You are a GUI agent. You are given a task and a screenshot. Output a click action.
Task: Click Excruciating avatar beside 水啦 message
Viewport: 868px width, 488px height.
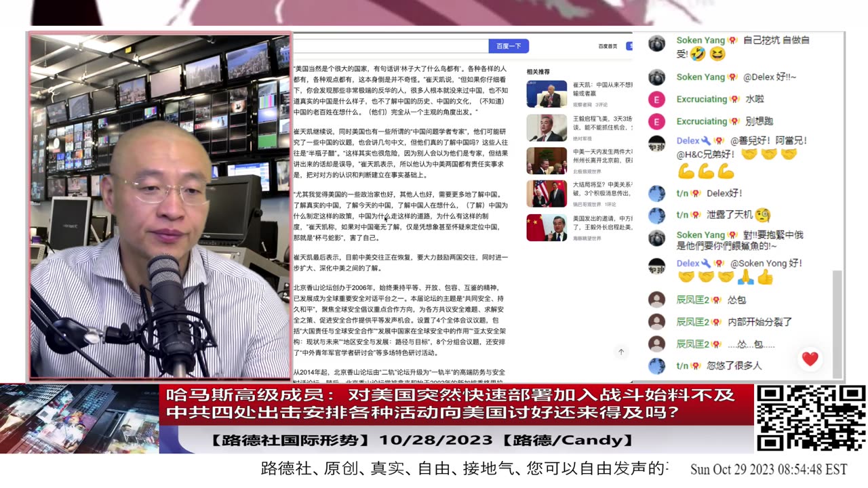[656, 100]
